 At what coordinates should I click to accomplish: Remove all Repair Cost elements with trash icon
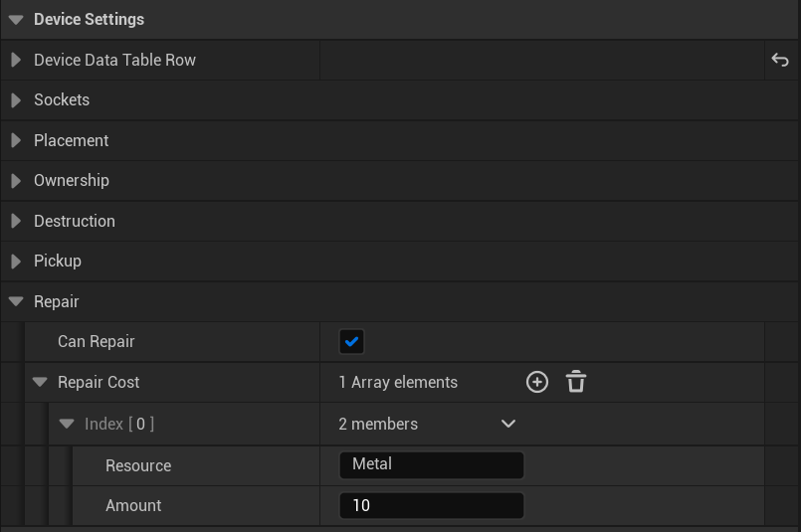click(576, 383)
